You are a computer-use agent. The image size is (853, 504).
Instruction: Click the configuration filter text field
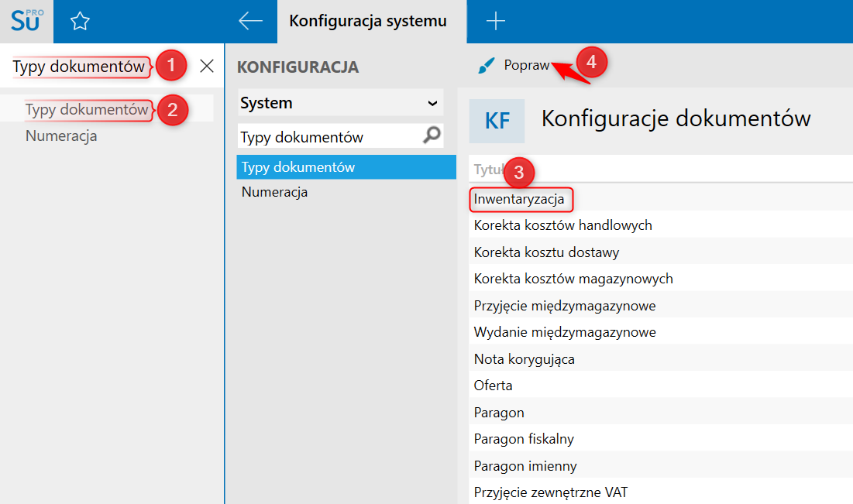click(x=329, y=137)
